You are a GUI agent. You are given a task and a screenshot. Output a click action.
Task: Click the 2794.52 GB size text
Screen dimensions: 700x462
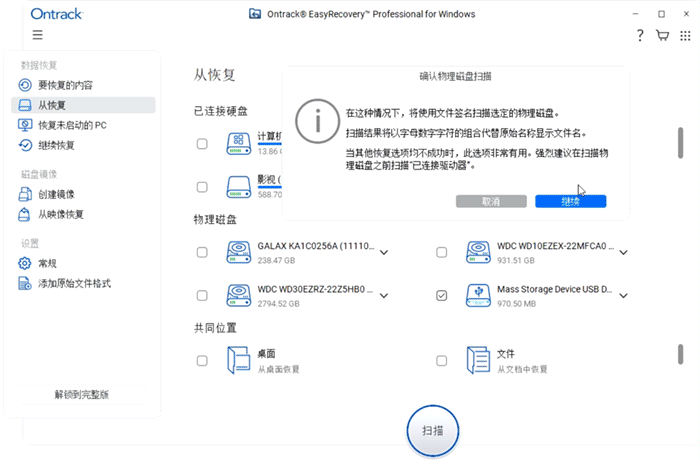point(278,304)
